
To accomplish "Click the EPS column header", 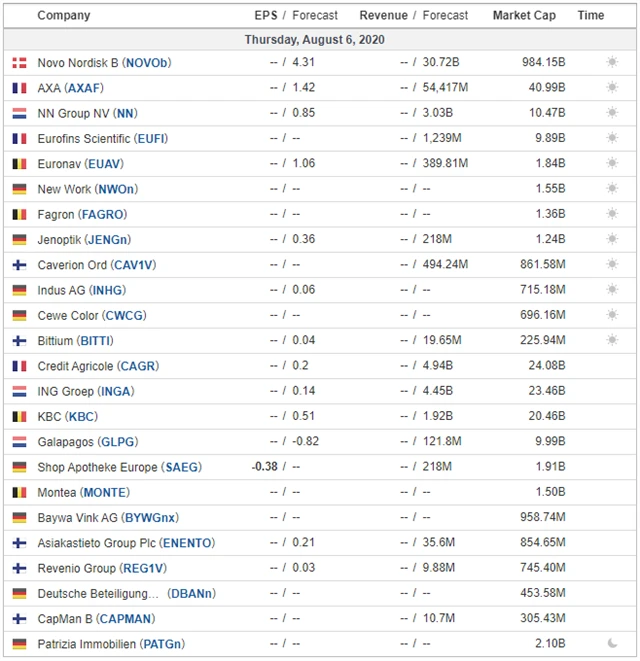I will (x=265, y=16).
